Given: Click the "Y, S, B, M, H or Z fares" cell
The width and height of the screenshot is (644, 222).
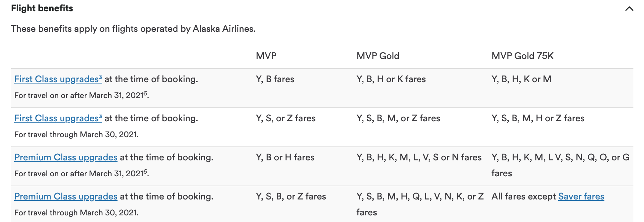Looking at the screenshot, I should (538, 118).
